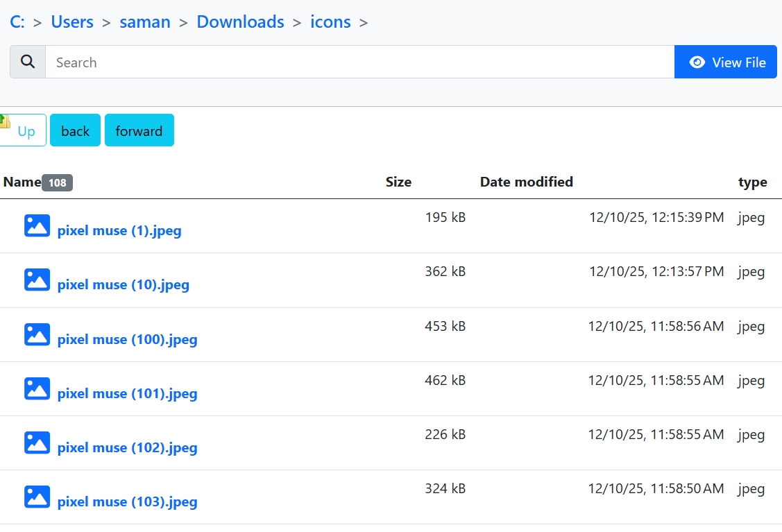Viewport: 782px width, 532px height.
Task: Open Downloads in the breadcrumb path
Action: pos(240,22)
